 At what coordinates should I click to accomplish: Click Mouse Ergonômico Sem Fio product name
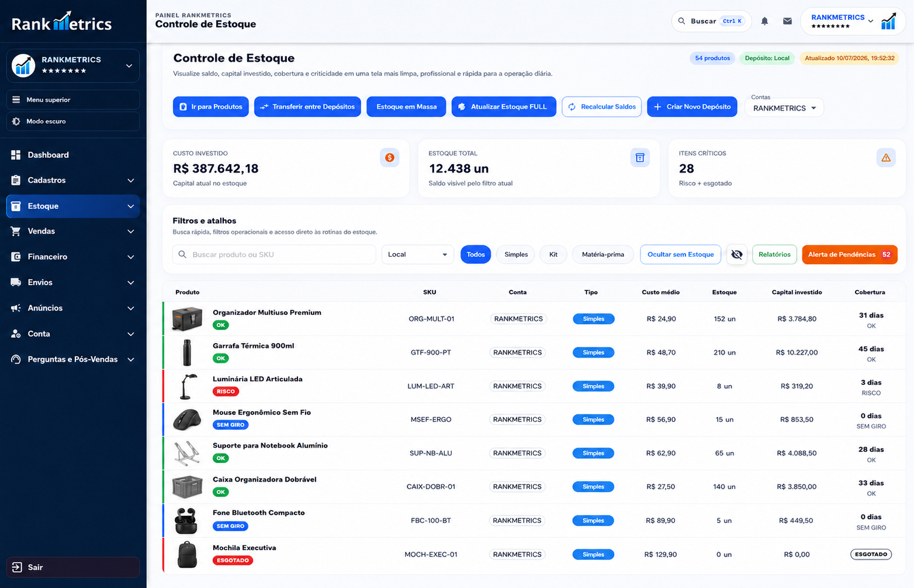(262, 412)
